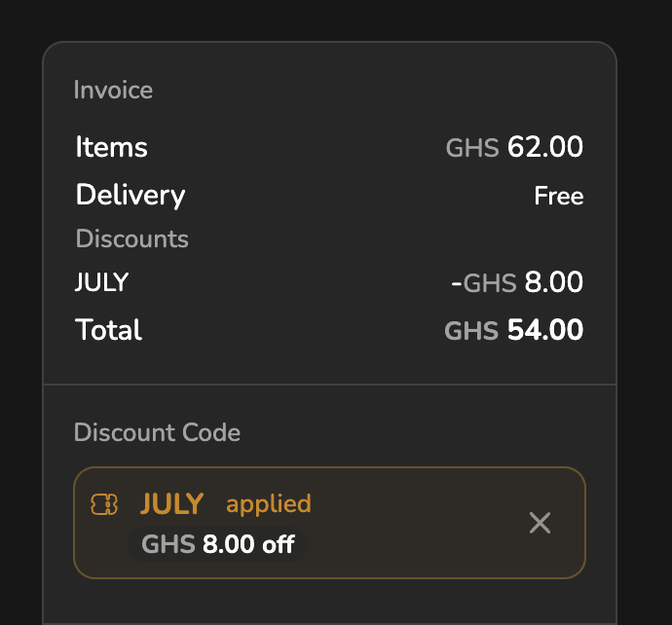Click the coupon ticket icon

(x=104, y=503)
